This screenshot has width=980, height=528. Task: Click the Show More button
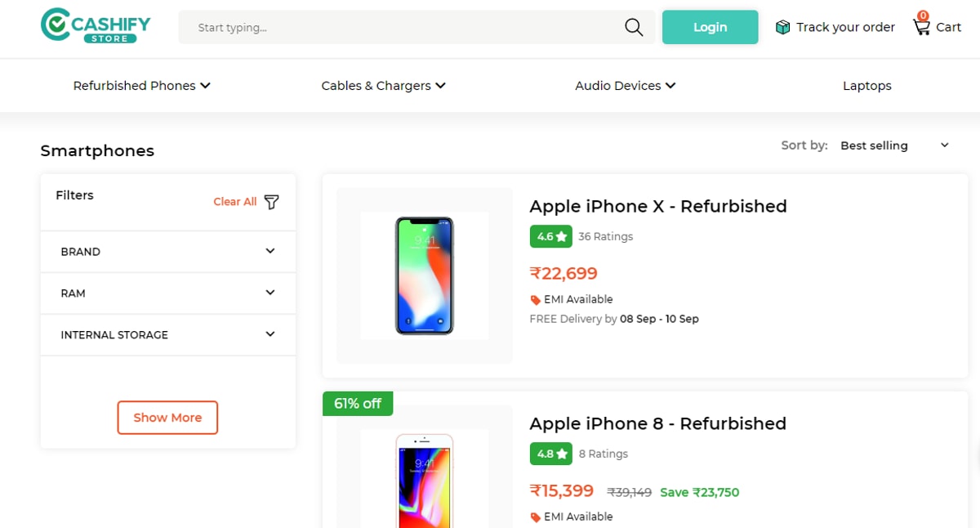pyautogui.click(x=167, y=417)
